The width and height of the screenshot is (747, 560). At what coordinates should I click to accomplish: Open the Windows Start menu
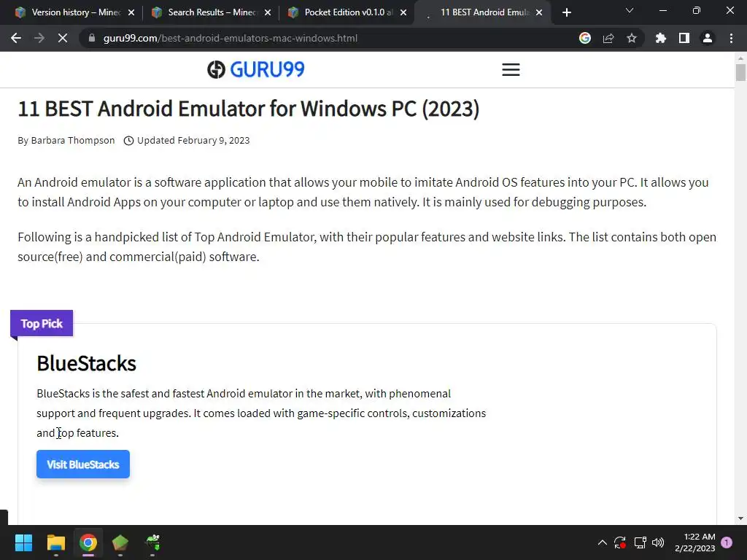point(23,542)
